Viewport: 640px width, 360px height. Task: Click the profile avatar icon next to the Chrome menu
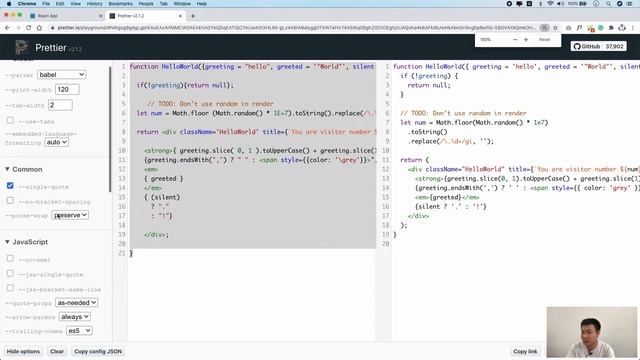[622, 28]
